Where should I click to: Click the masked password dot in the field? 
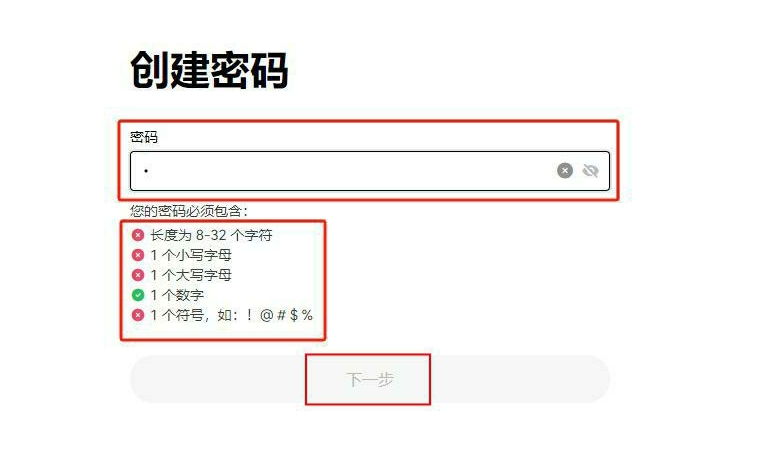tap(146, 171)
